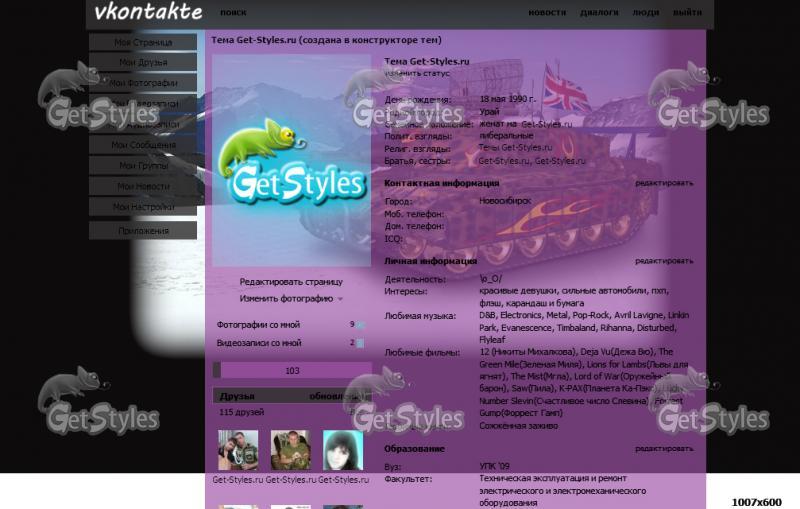Open Приложения in the sidebar
800x509 pixels.
point(143,231)
